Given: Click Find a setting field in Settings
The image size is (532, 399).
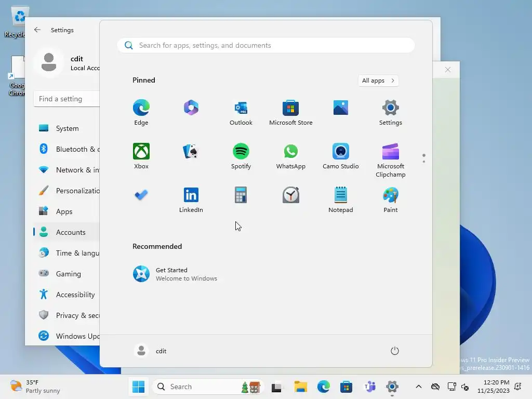Looking at the screenshot, I should click(67, 99).
